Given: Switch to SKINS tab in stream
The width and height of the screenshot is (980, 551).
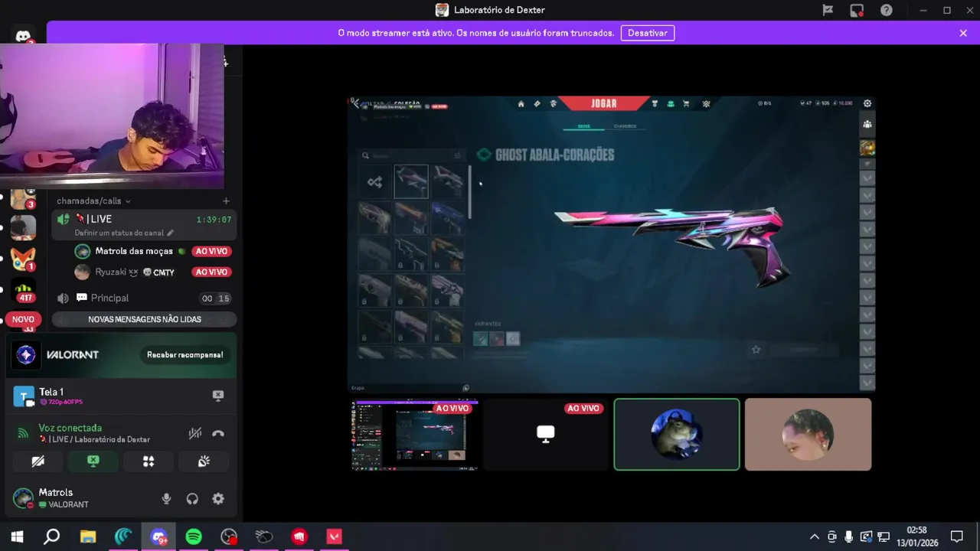Looking at the screenshot, I should (583, 126).
